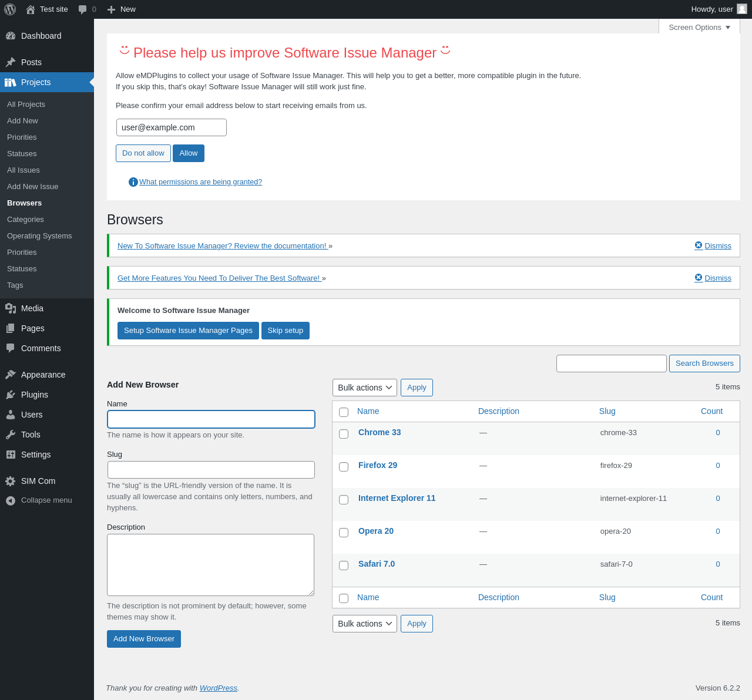Focus the Description textarea

(210, 565)
